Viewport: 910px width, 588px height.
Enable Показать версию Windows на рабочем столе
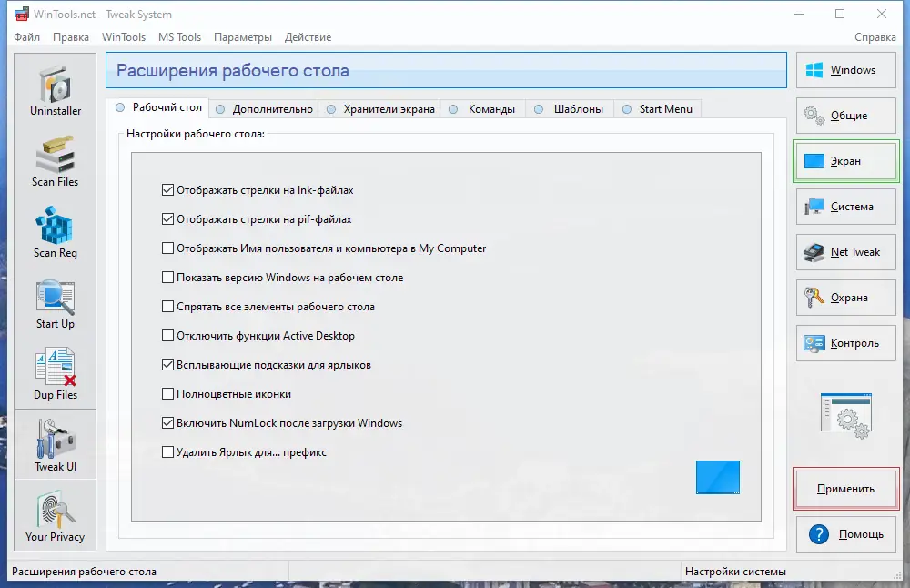point(167,277)
